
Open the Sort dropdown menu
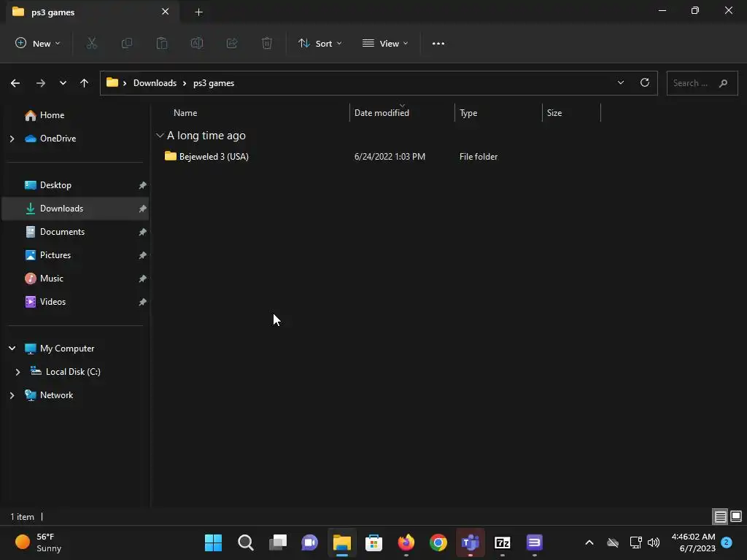coord(320,43)
